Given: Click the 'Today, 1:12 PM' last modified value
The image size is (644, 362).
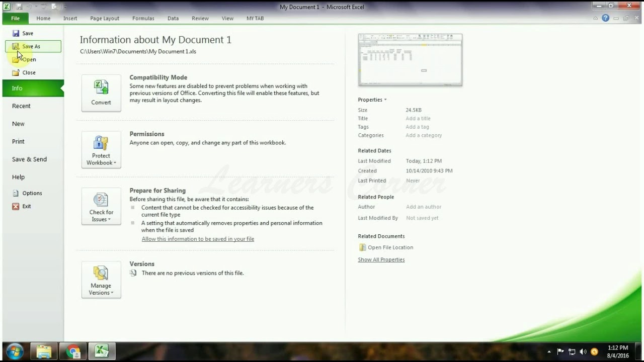Looking at the screenshot, I should click(424, 161).
